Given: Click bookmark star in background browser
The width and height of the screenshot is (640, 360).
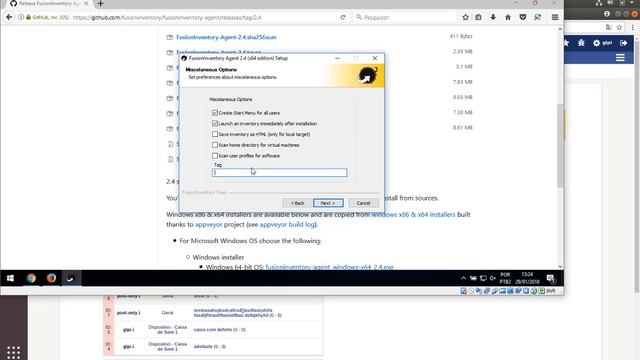Looking at the screenshot, I should tap(619, 27).
